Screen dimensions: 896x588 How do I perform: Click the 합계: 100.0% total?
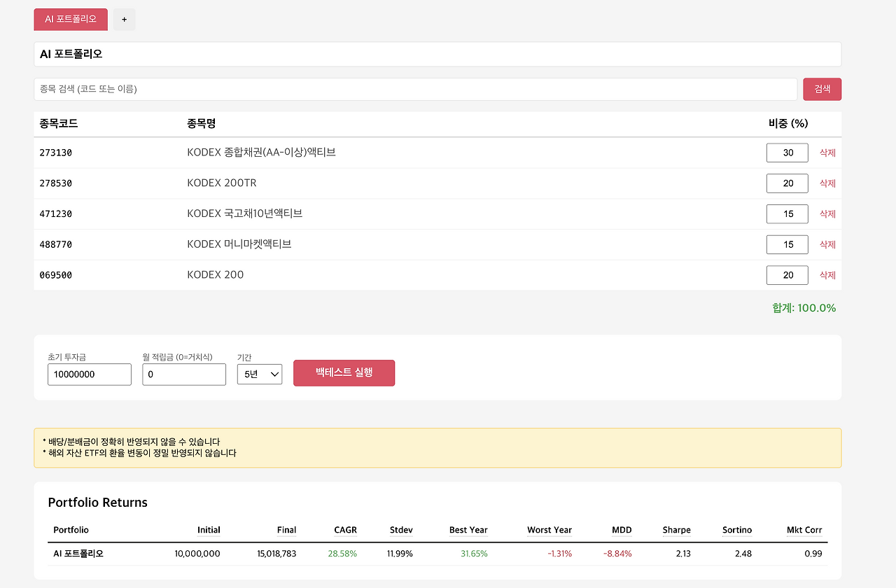pyautogui.click(x=804, y=308)
